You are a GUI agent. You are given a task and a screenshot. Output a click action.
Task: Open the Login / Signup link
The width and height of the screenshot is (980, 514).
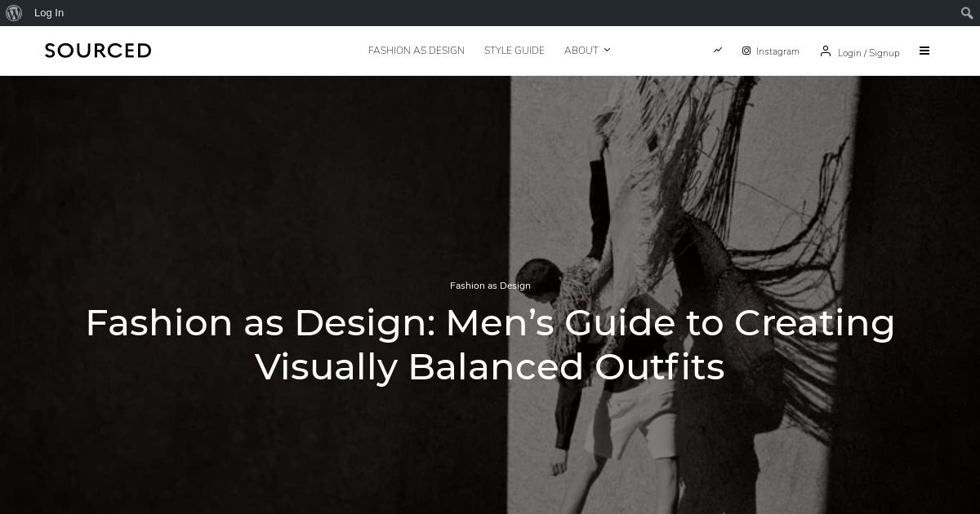869,53
